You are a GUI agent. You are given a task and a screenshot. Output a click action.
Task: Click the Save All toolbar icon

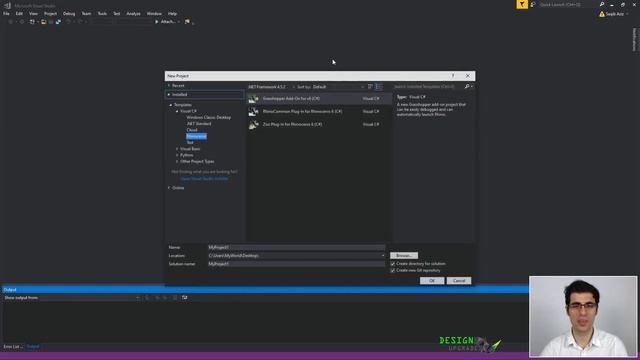tap(58, 22)
